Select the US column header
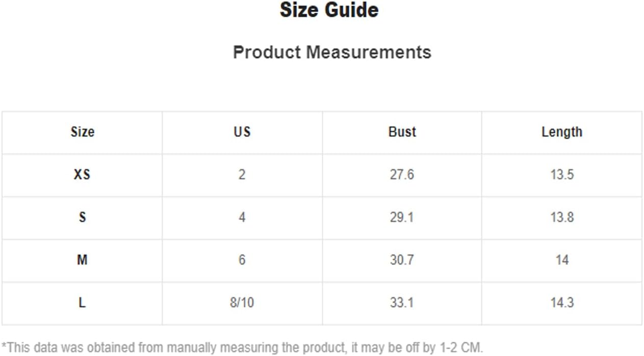Viewport: 644px width, 356px height. pos(242,132)
